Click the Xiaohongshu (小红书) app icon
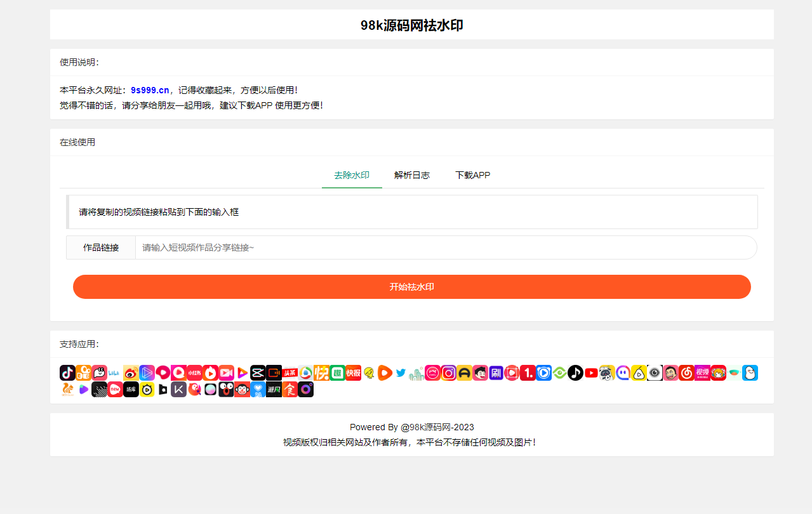 (194, 373)
